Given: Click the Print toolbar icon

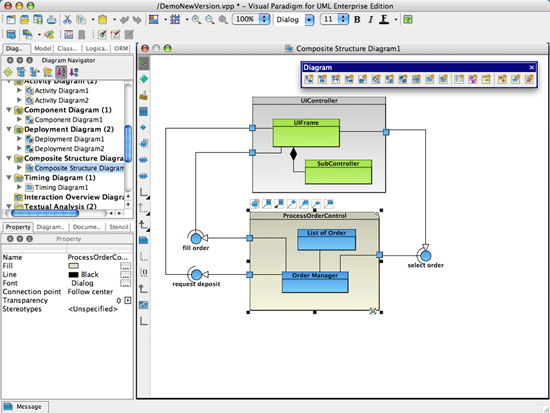Looking at the screenshot, I should [52, 20].
